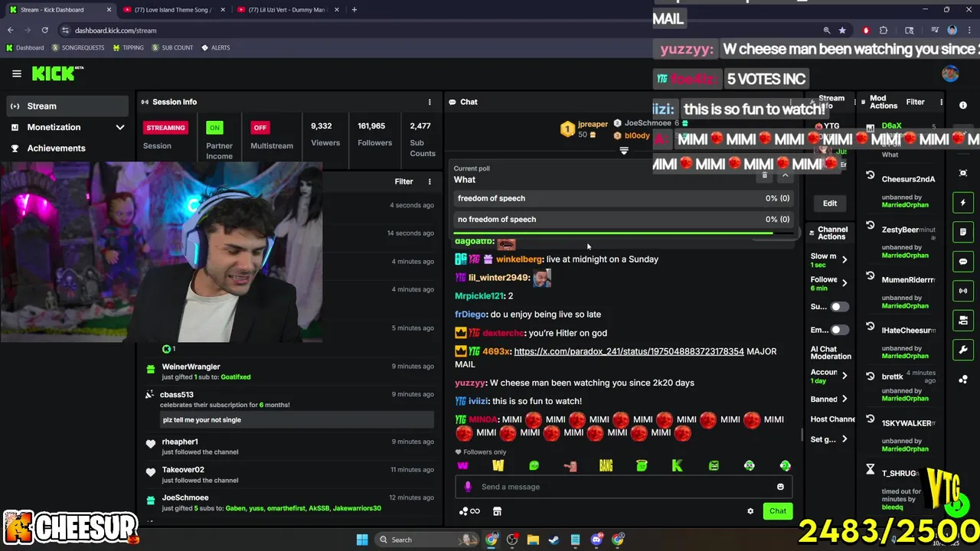This screenshot has height=551, width=980.
Task: Click the printer-like icon in right toolbar
Action: [x=963, y=320]
